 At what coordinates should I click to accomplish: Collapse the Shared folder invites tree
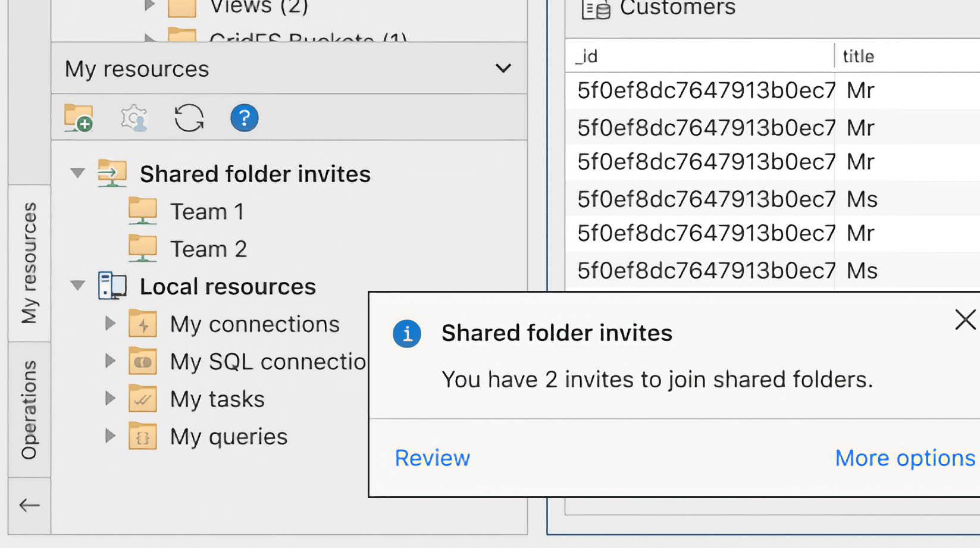[77, 173]
